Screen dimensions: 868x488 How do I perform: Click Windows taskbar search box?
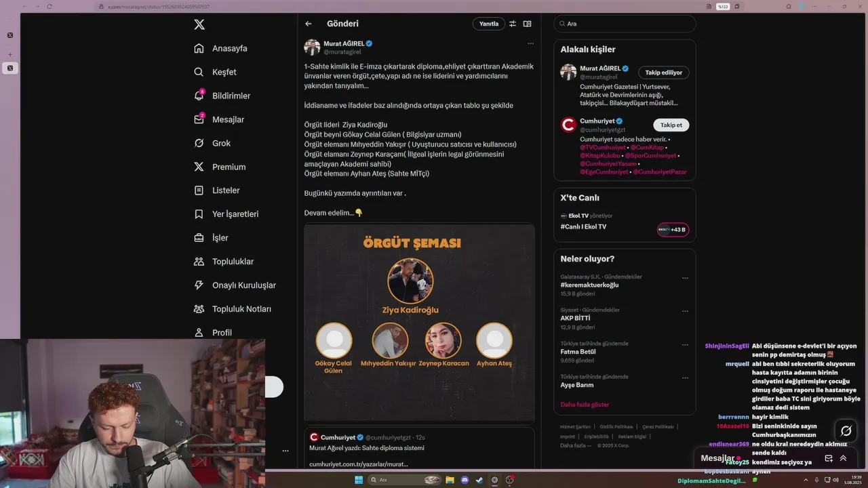(x=404, y=480)
